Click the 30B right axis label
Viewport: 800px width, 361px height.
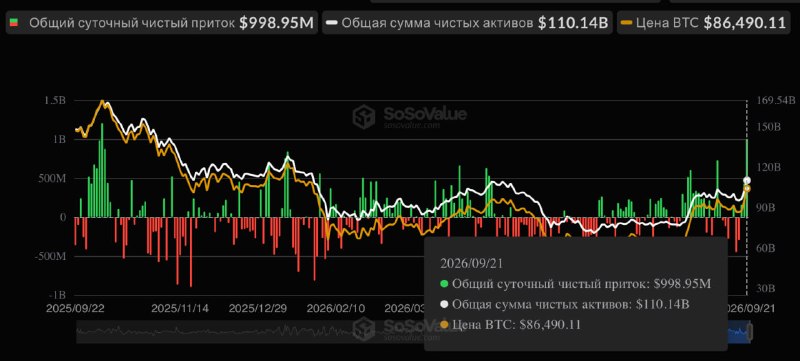tap(765, 289)
